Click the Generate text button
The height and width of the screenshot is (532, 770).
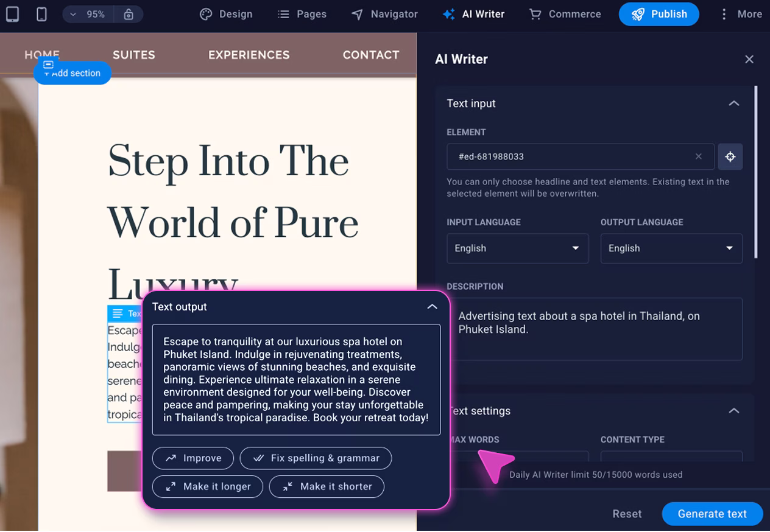(x=712, y=513)
